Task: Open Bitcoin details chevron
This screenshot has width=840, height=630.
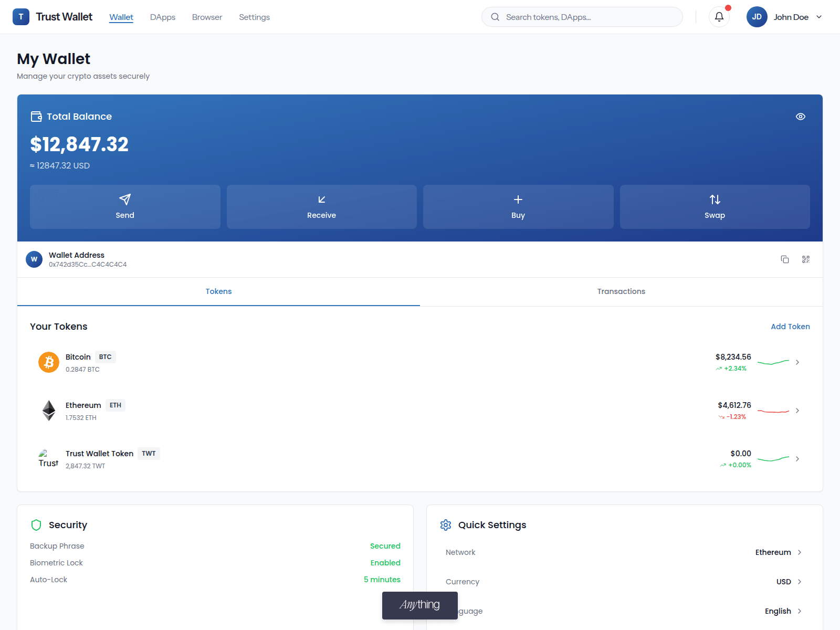Action: 797,362
